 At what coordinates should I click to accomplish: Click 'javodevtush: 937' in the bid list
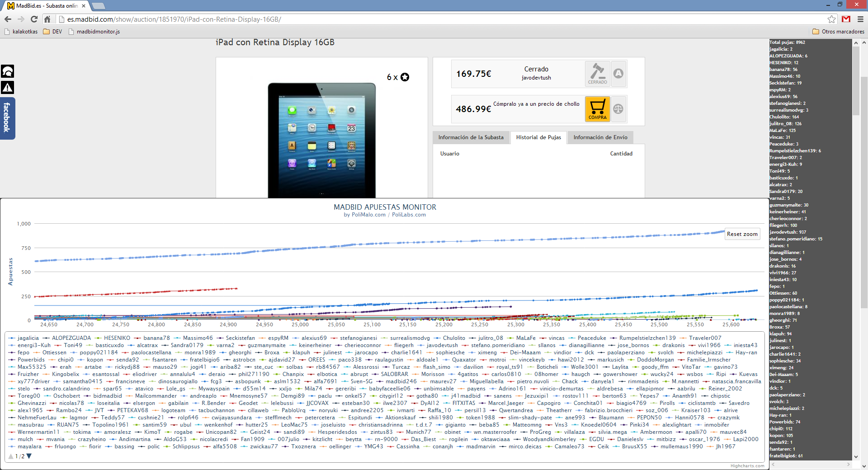(x=788, y=232)
